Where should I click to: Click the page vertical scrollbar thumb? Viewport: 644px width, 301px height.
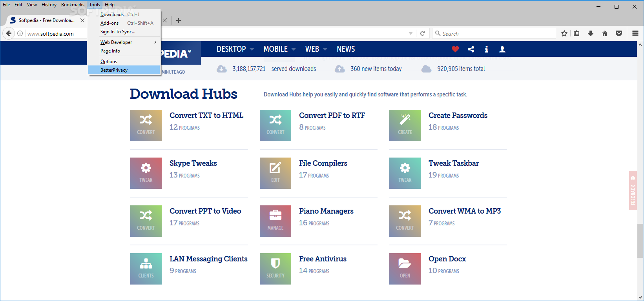[640, 240]
